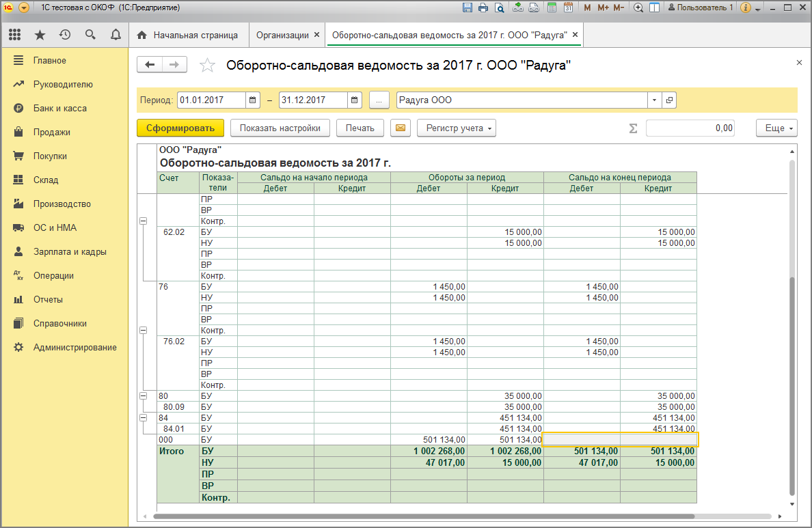The width and height of the screenshot is (812, 528).
Task: Click the panel layout settings icon
Action: pos(655,8)
